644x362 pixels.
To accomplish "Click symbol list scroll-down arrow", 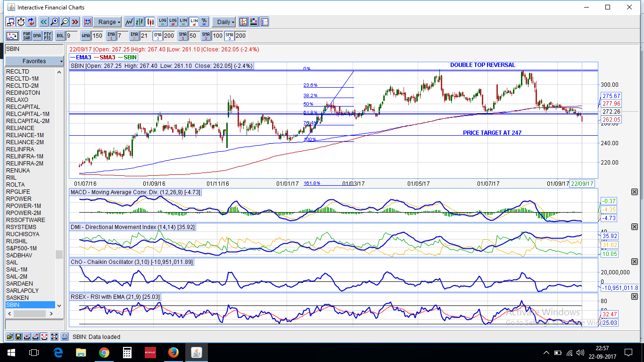I will [x=59, y=305].
